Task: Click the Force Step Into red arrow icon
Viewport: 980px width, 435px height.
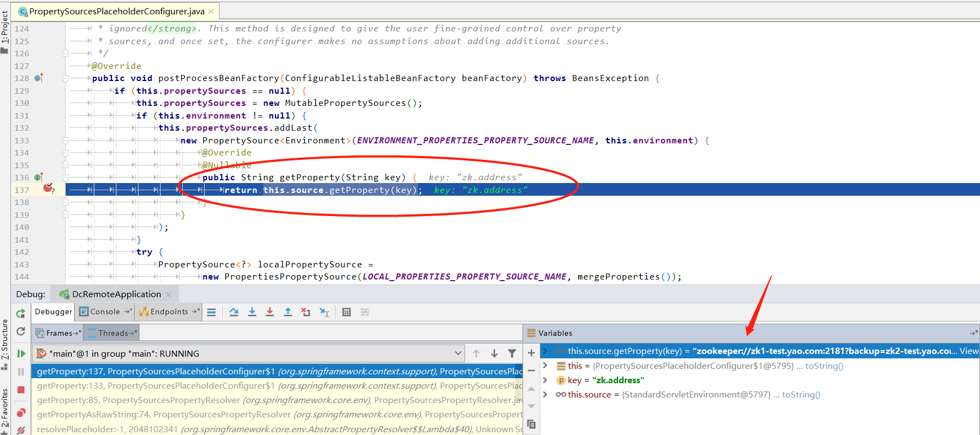Action: (270, 312)
